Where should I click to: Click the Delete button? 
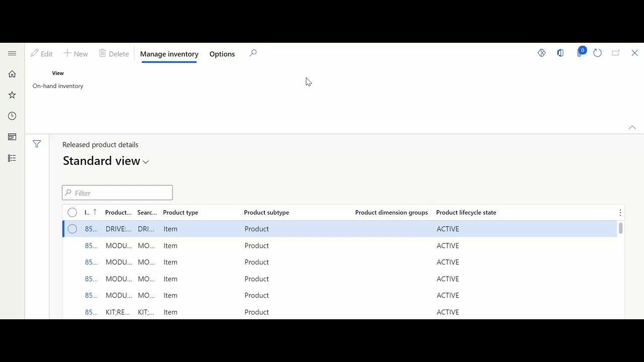[x=114, y=54]
